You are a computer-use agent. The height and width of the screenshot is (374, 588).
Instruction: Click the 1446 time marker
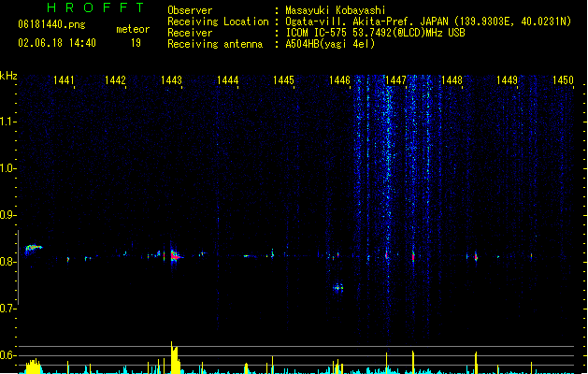[339, 80]
